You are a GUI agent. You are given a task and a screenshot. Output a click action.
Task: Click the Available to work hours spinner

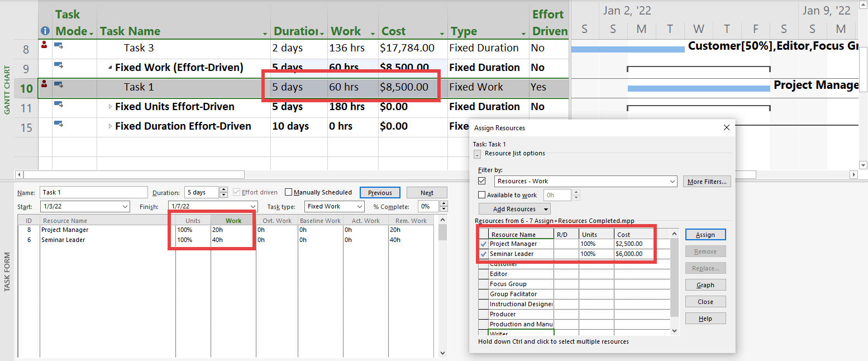click(x=576, y=195)
